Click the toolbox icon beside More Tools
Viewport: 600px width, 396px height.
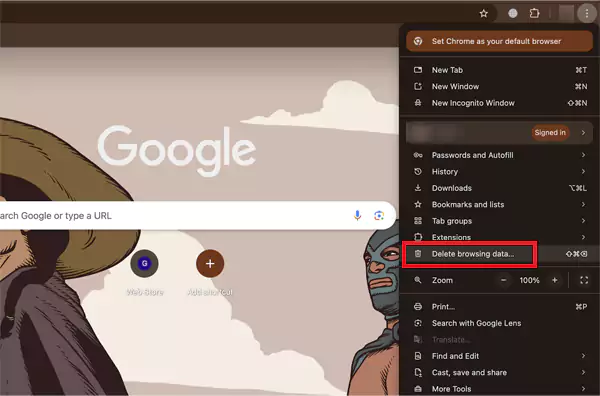[x=418, y=389]
